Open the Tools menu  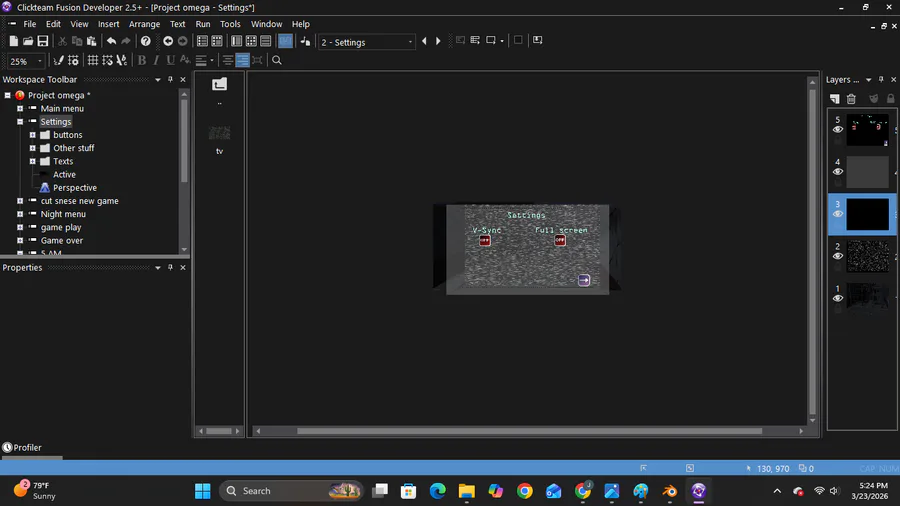tap(230, 24)
